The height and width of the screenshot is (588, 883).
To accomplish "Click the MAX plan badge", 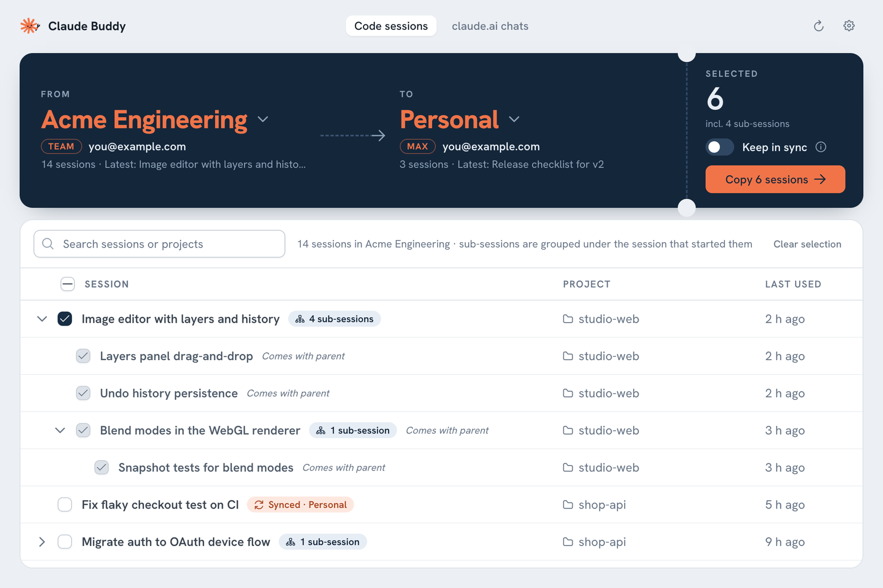I will point(418,146).
